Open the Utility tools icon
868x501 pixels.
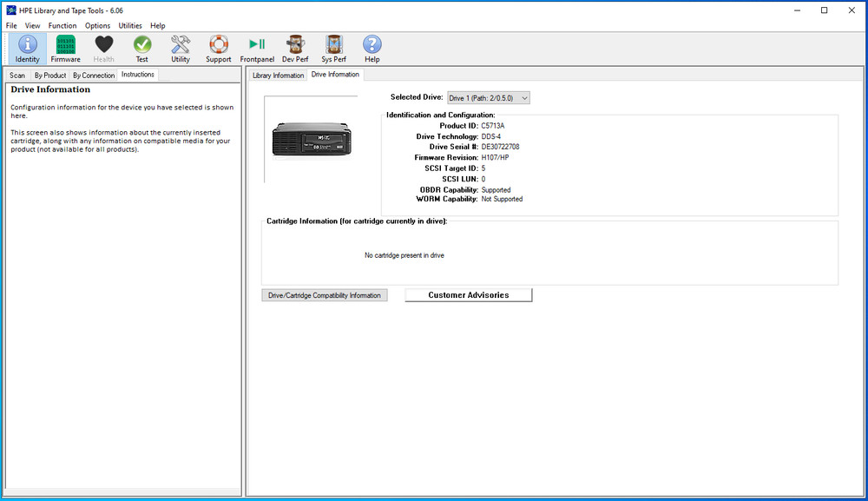(180, 48)
